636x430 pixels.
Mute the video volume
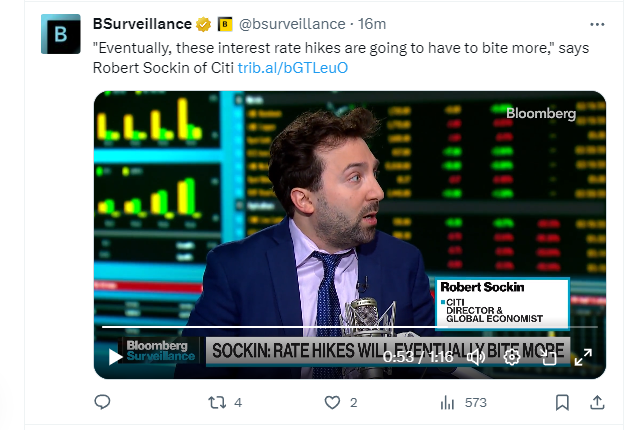[x=476, y=357]
